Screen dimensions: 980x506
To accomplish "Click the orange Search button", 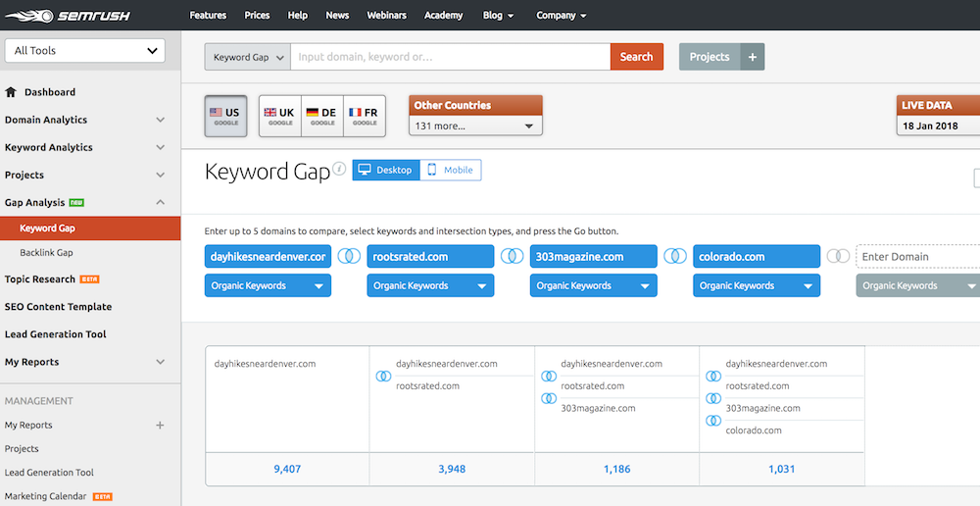I will tap(637, 57).
